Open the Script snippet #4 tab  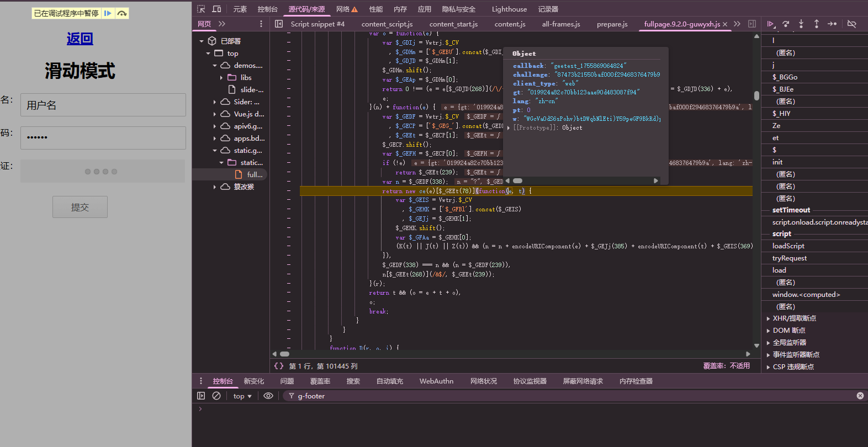coord(317,24)
